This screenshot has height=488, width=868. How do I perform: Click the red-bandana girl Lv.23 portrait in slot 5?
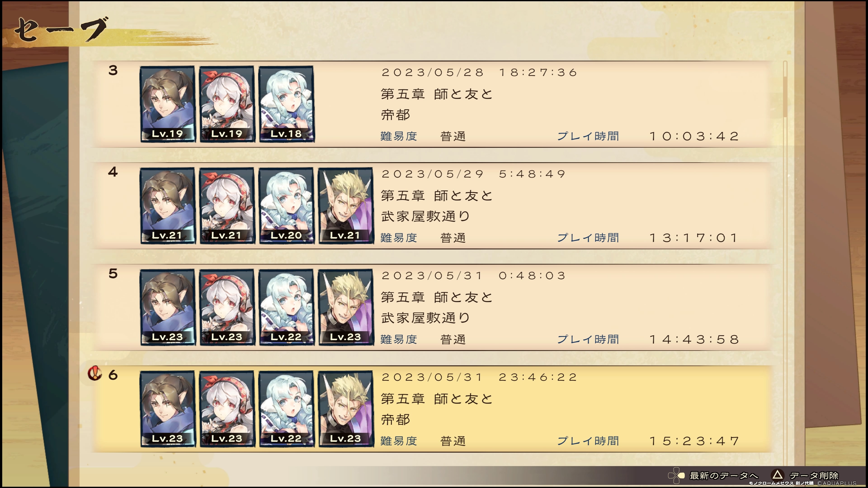point(227,307)
